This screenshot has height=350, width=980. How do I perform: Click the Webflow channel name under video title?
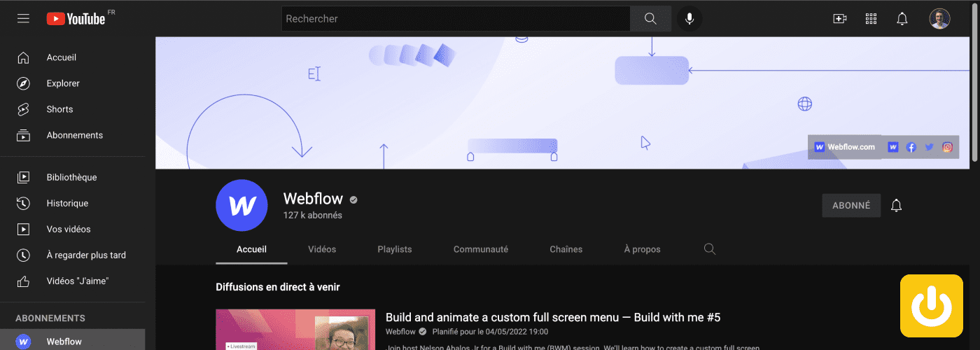pos(400,332)
